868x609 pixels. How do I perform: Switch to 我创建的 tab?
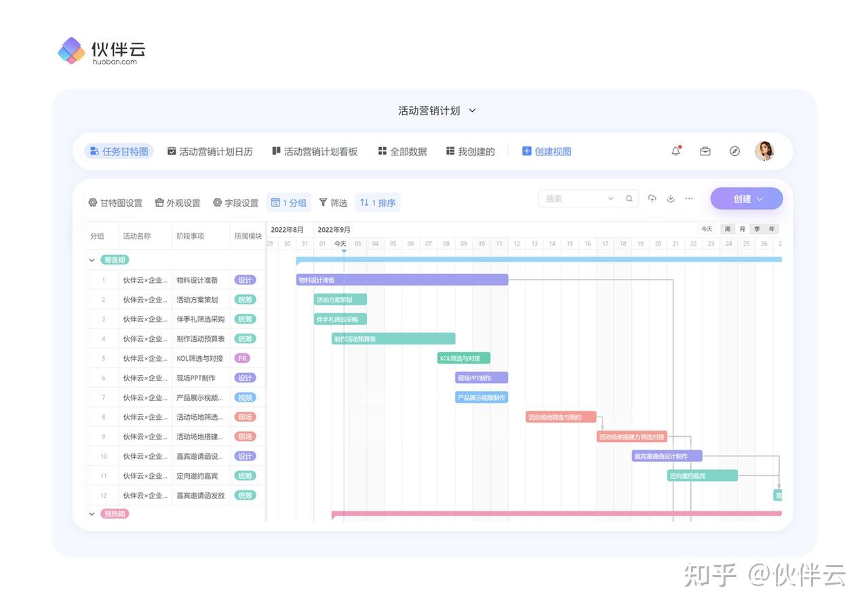pyautogui.click(x=470, y=151)
